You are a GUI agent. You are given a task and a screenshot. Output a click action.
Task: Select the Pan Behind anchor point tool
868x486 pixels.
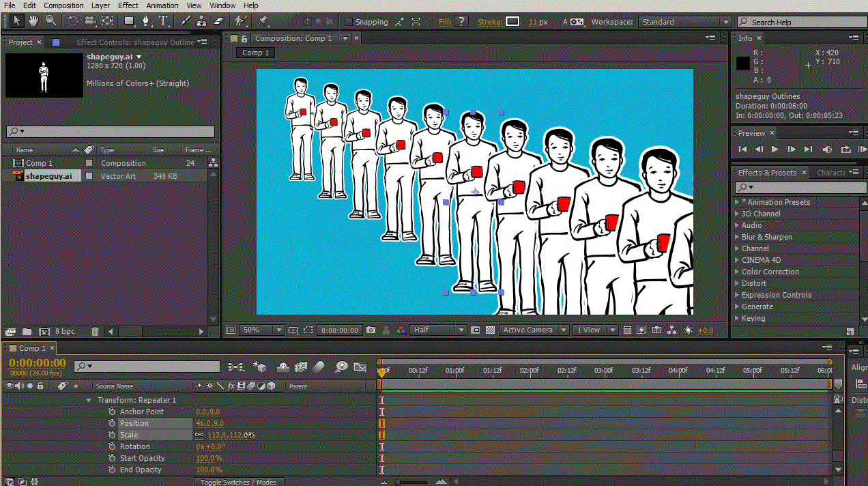point(107,21)
